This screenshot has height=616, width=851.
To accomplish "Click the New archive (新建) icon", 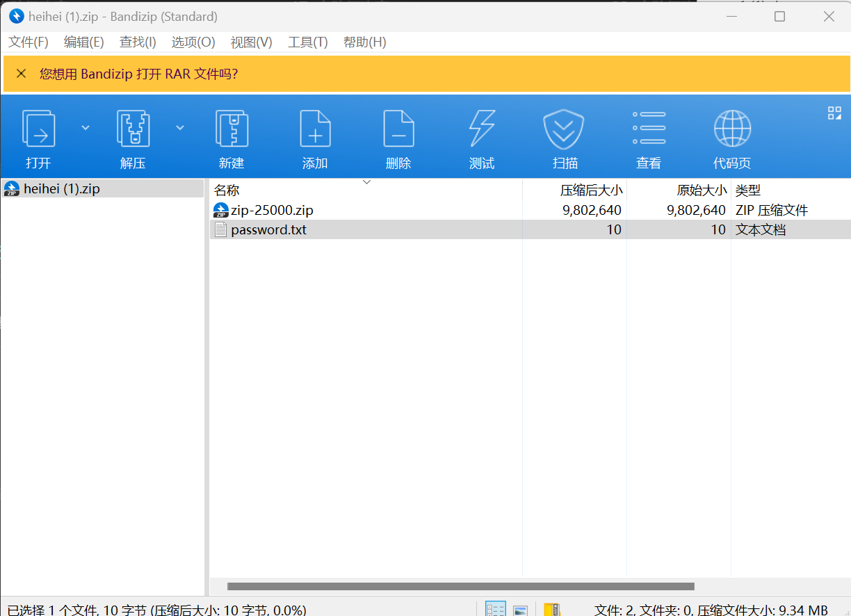I will pos(232,129).
